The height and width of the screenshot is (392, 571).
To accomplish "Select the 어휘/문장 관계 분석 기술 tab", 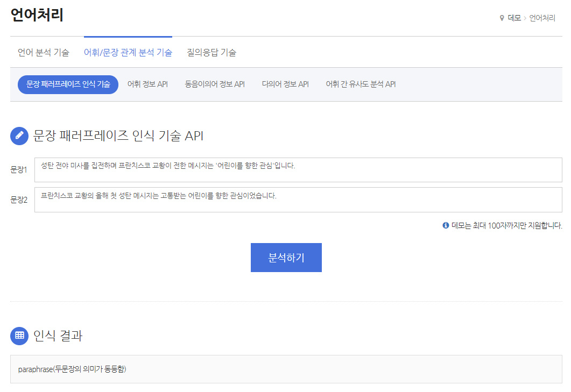I will pyautogui.click(x=128, y=52).
